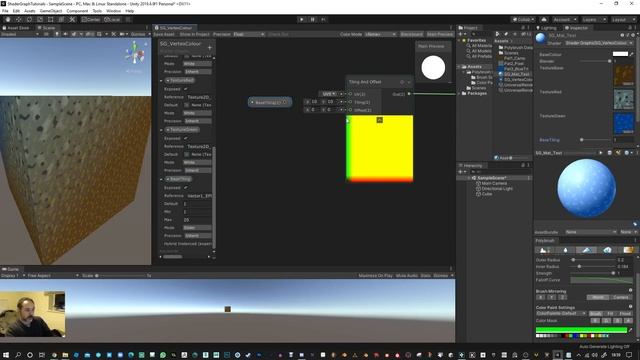Toggle Mute Audio in Game view
The image size is (640, 360).
pos(407,276)
